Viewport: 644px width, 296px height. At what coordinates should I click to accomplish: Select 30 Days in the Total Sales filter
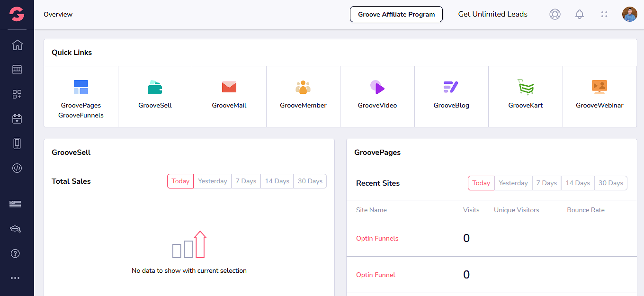310,181
